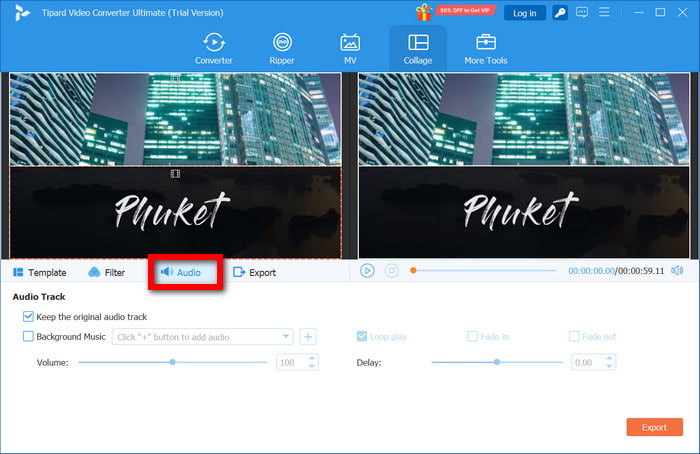Increase the Volume value with stepper

312,358
